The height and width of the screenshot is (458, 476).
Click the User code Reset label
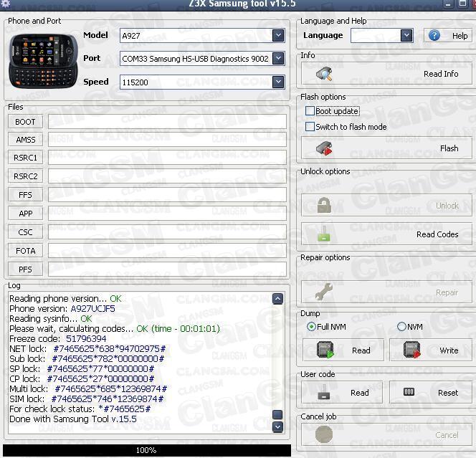pyautogui.click(x=448, y=393)
